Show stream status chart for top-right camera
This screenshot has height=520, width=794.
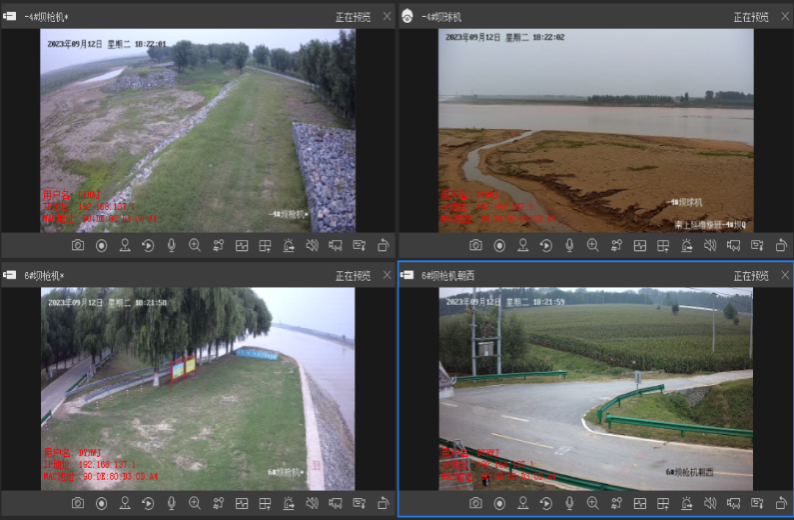coord(640,246)
